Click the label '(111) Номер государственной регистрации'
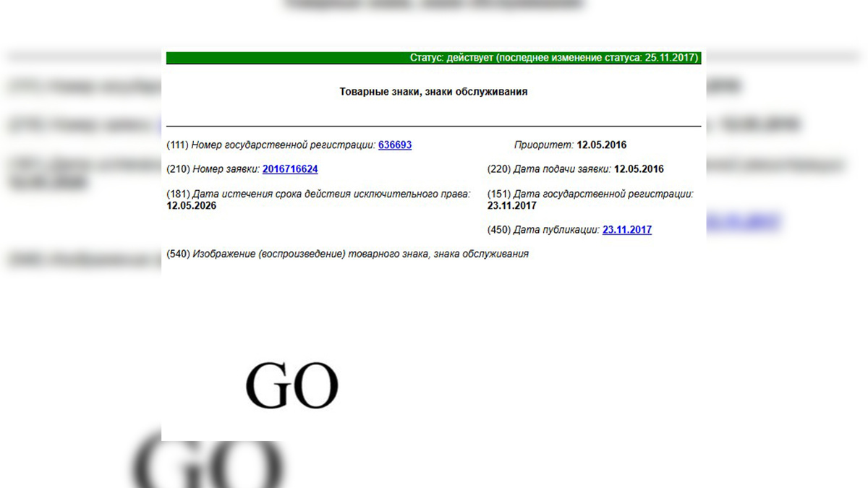Image resolution: width=868 pixels, height=488 pixels. [x=271, y=145]
